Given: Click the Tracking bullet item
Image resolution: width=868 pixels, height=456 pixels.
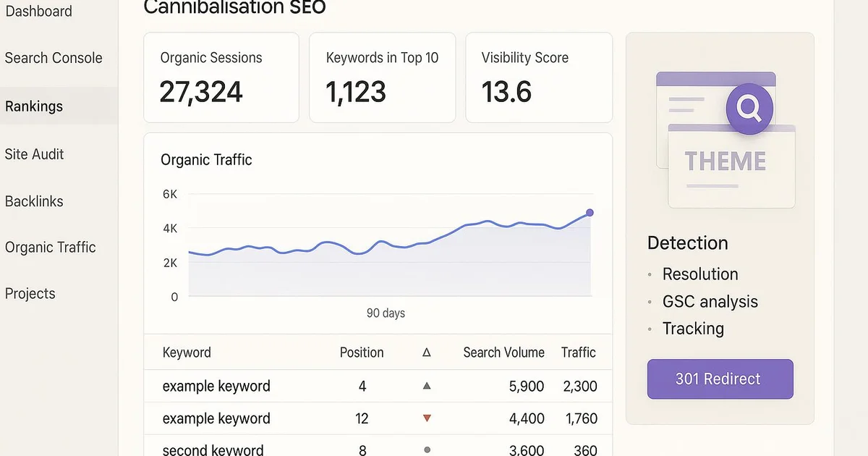Looking at the screenshot, I should 693,329.
